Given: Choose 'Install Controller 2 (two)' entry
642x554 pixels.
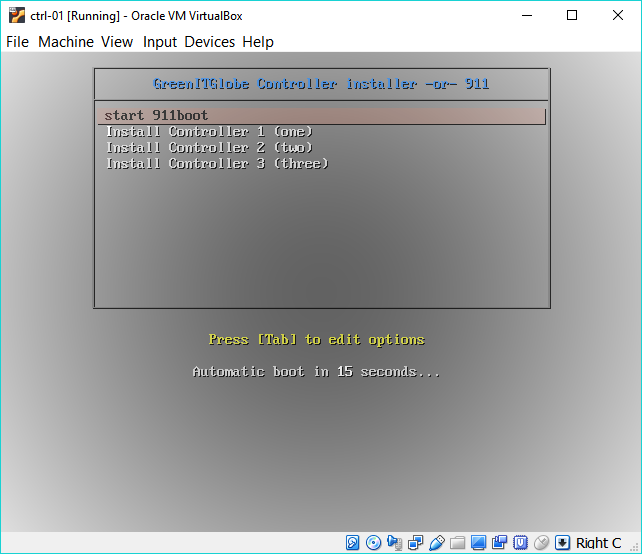Looking at the screenshot, I should point(209,148).
